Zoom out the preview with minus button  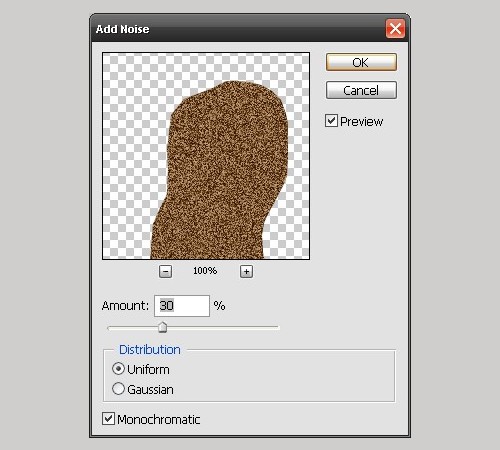click(x=165, y=271)
